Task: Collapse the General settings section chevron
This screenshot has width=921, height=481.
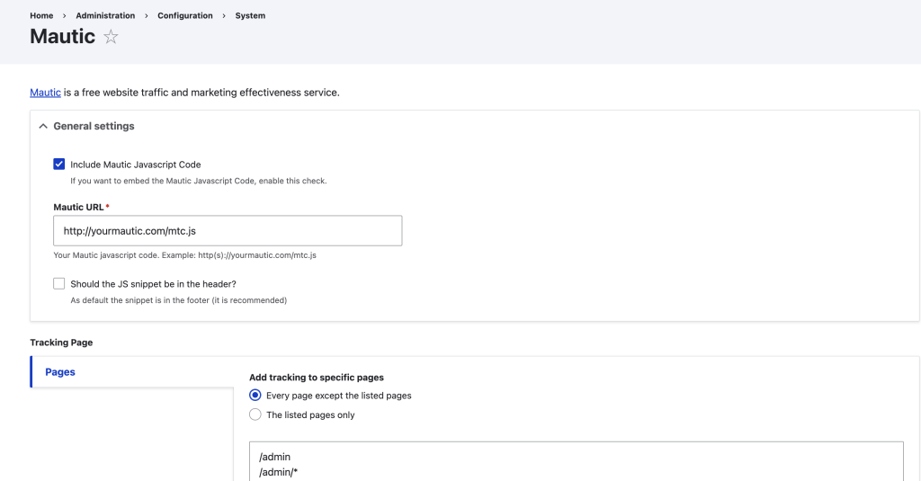Action: click(43, 126)
